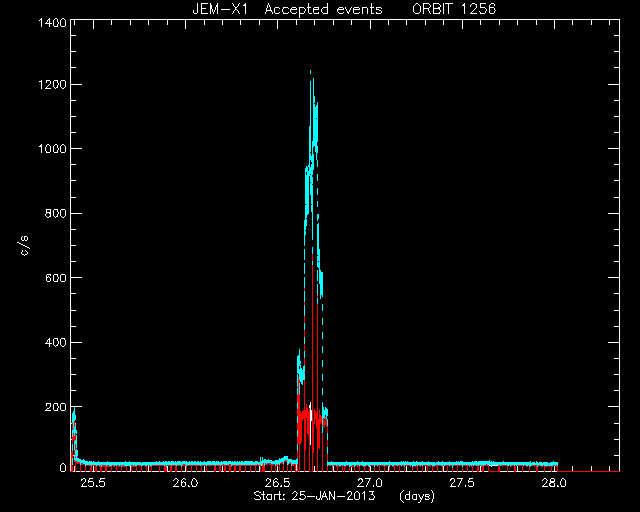Click the 200 y-axis tick label
Screen dimensions: 640x512
(55, 407)
